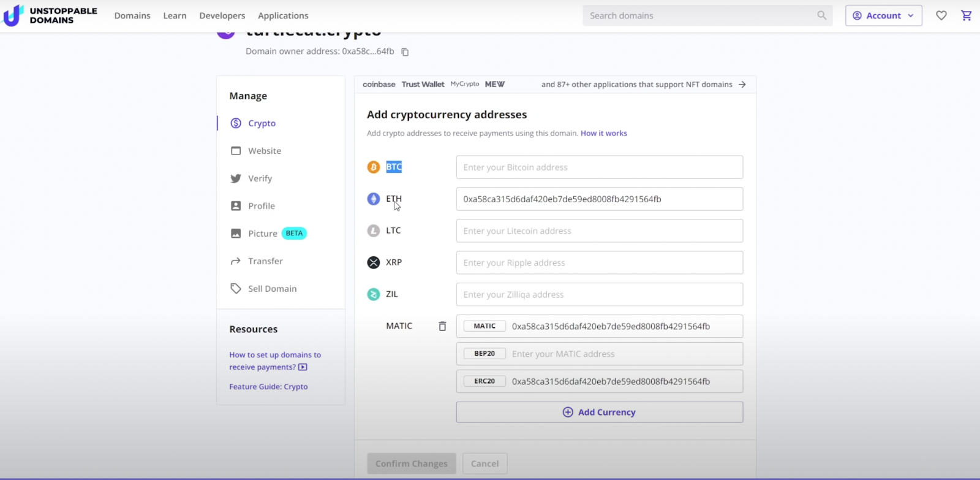
Task: Open the shopping cart
Action: tap(967, 15)
